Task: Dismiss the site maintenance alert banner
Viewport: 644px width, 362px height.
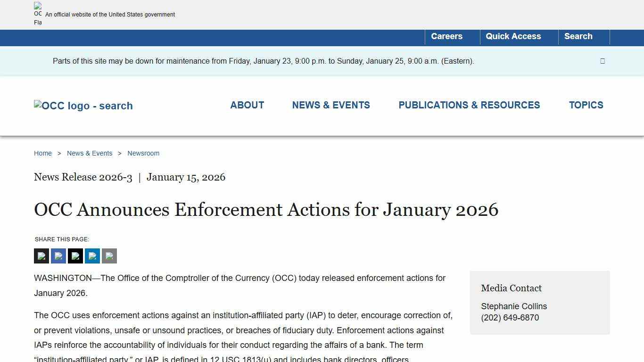Action: [x=602, y=61]
